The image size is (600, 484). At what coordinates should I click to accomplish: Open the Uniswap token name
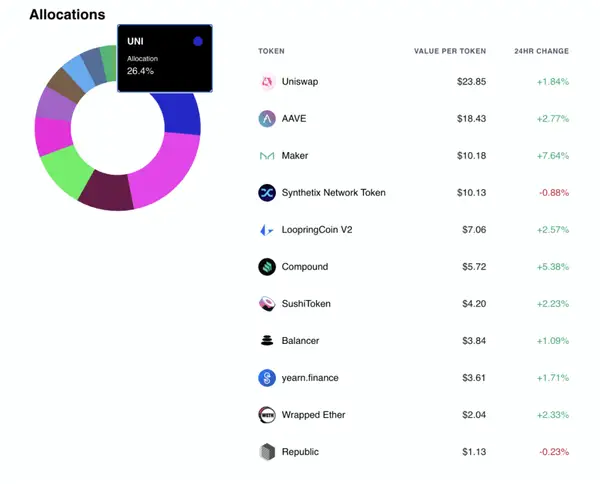tap(300, 81)
